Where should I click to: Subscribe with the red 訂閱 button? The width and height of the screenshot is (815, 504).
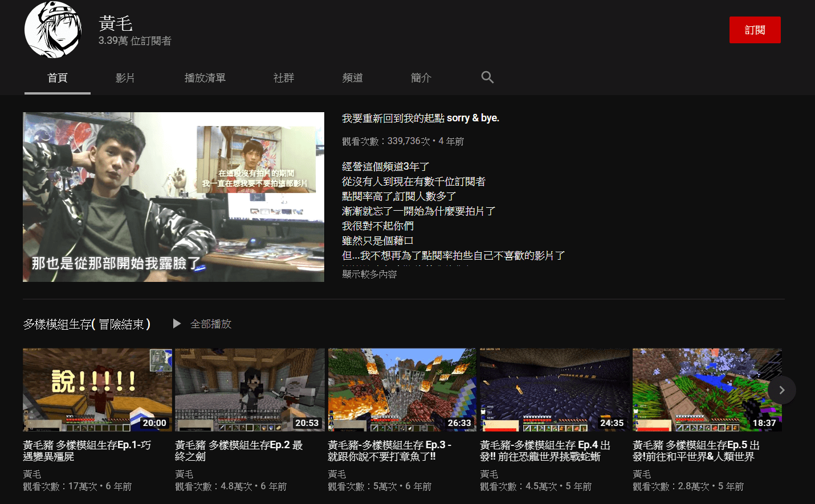[755, 30]
